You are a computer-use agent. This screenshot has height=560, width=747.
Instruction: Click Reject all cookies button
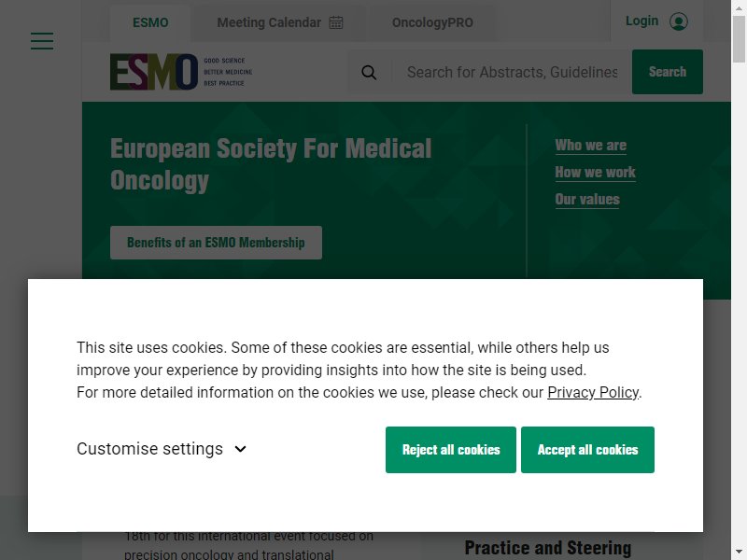(x=451, y=450)
